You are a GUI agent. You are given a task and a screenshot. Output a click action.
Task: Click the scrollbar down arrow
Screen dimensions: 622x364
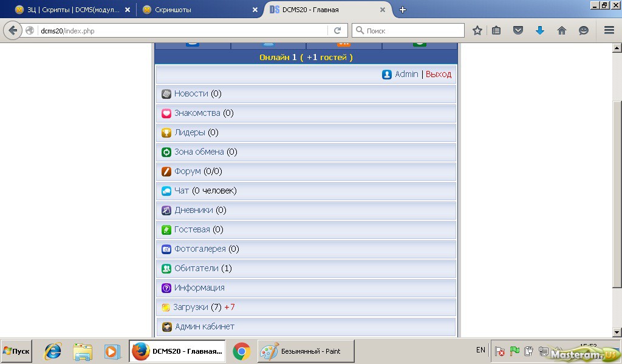(x=617, y=332)
